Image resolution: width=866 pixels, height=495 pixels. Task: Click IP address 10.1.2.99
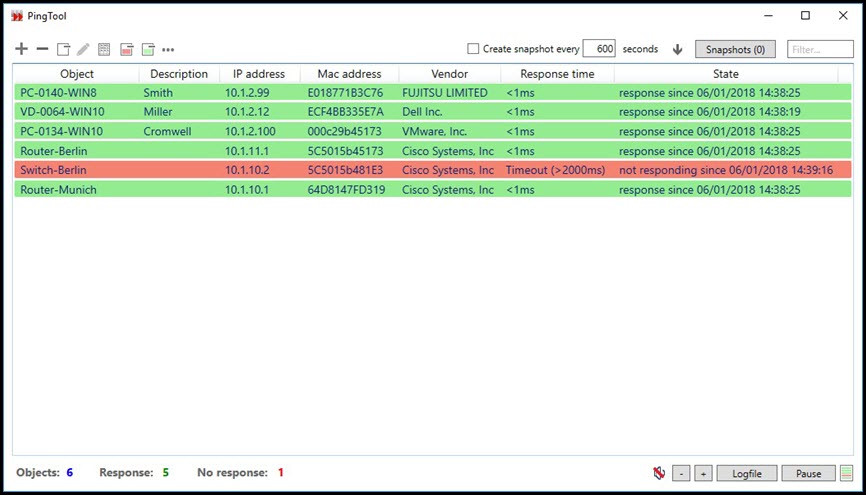(247, 93)
